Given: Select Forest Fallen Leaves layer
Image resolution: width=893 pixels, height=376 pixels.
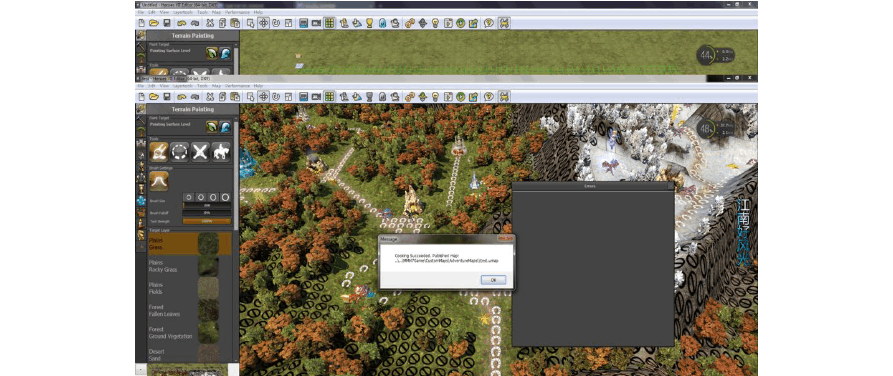Looking at the screenshot, I should pos(189,310).
